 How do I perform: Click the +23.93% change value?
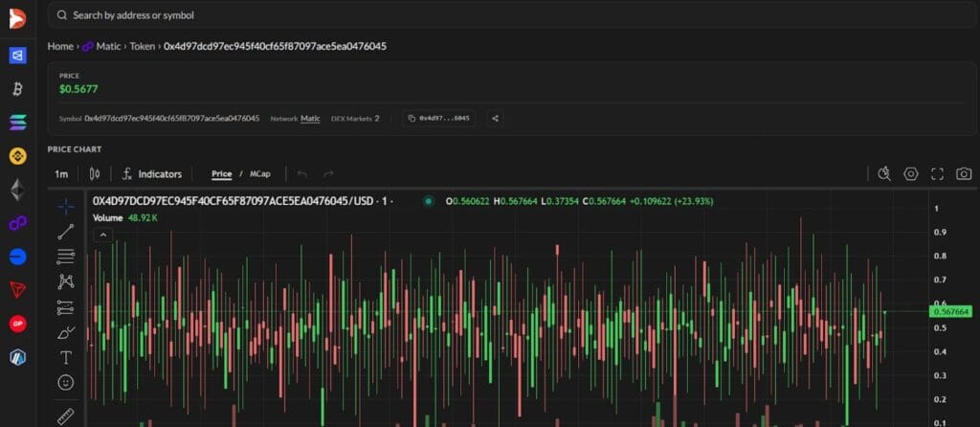[694, 201]
